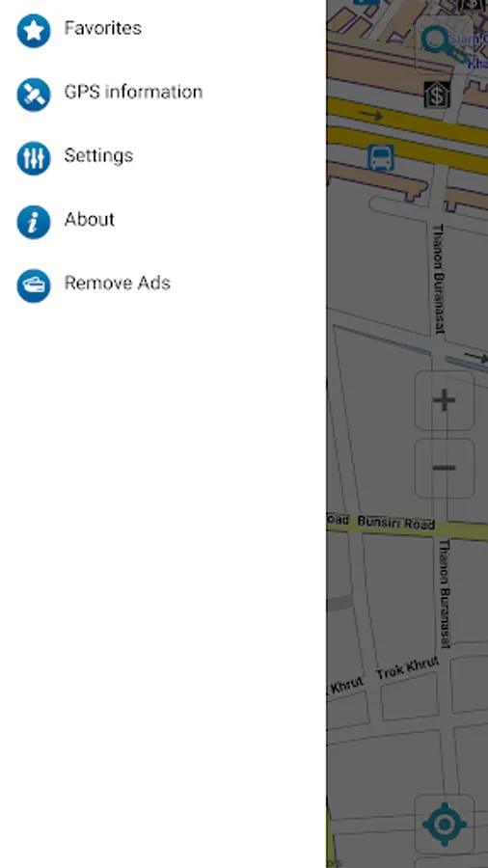Tap the upper Thanon Buranasat road label

(x=439, y=279)
